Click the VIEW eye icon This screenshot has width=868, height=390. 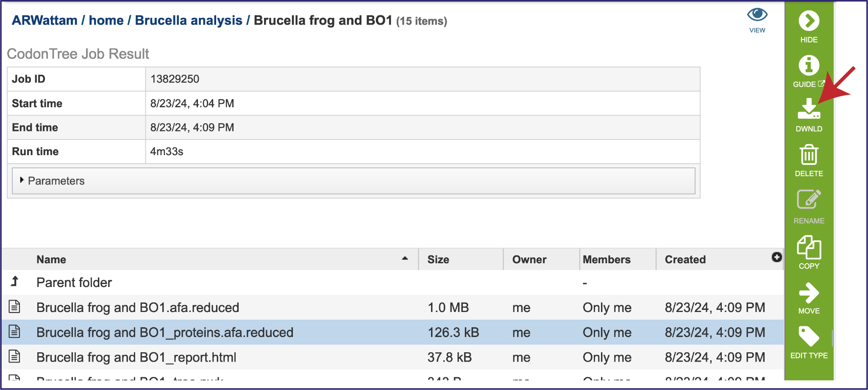757,15
